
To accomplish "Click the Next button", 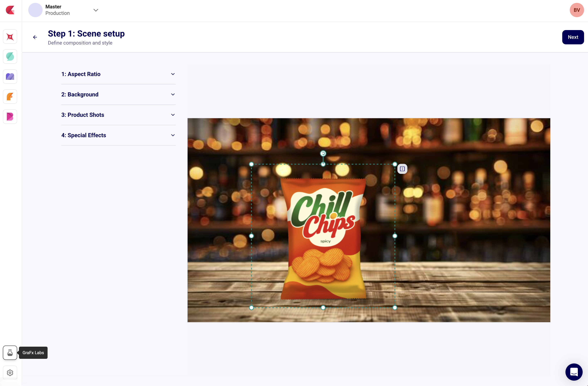I will click(573, 37).
